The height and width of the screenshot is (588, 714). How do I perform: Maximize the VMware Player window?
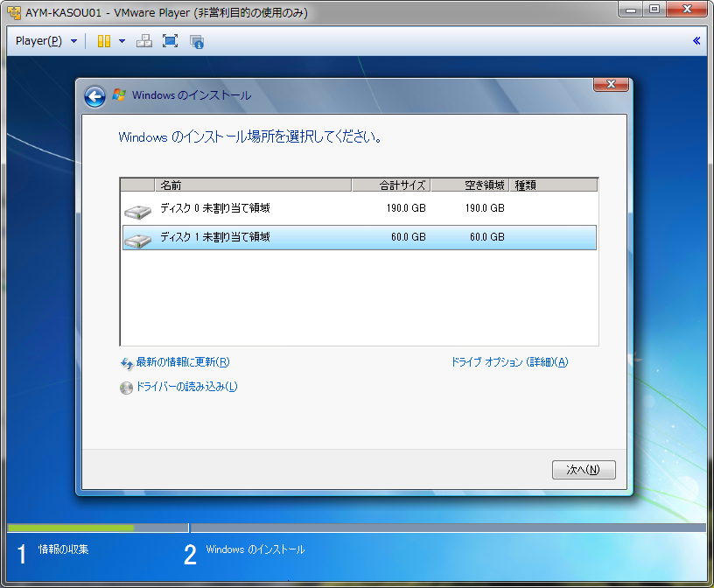(x=654, y=9)
